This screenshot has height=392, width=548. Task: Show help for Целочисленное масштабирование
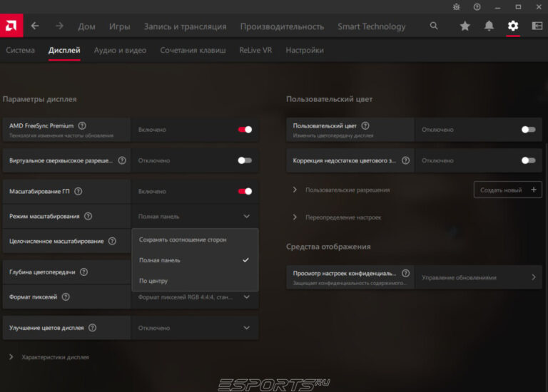click(x=112, y=241)
